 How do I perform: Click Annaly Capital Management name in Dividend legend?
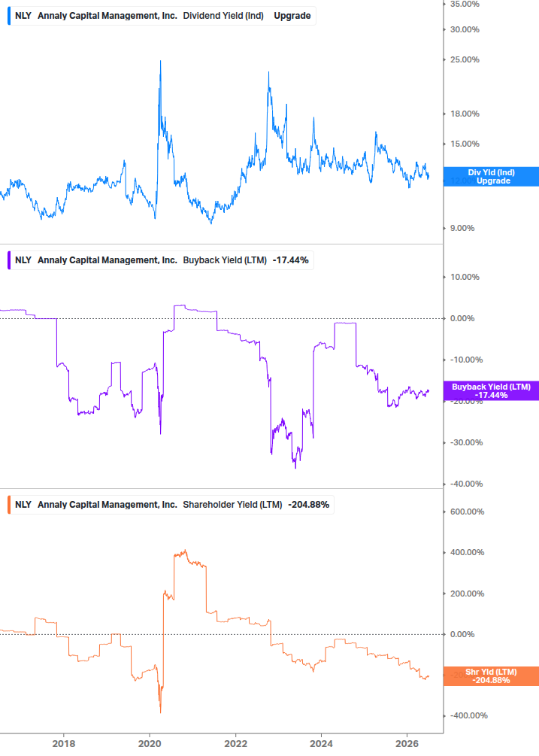coord(107,16)
